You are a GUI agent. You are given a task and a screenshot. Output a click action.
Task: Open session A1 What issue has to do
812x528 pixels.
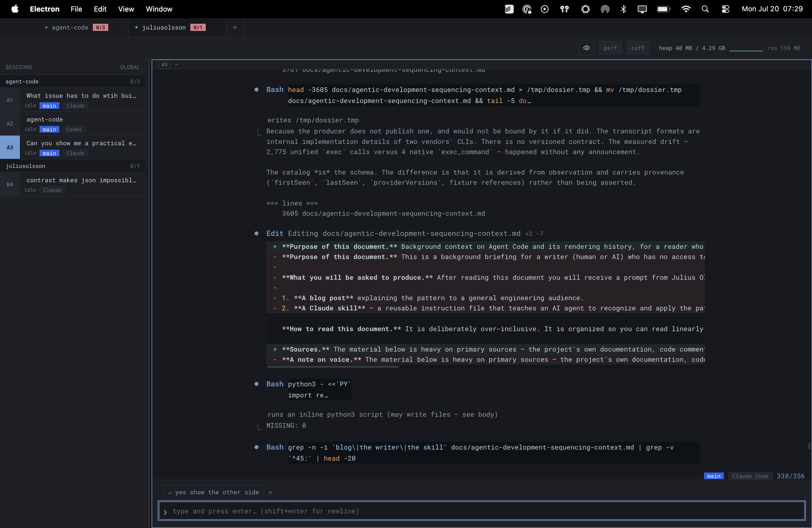pyautogui.click(x=73, y=100)
